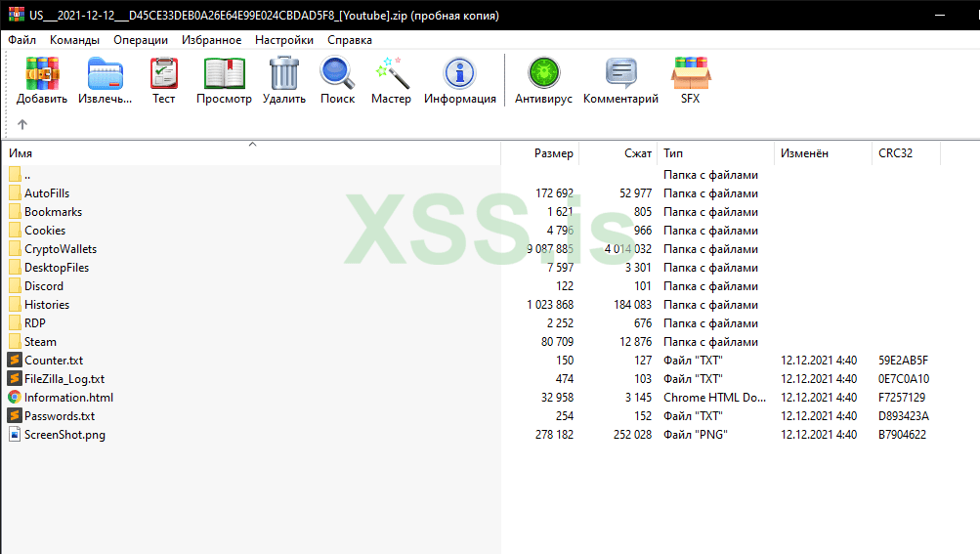Click CRC32 value 59E2AB5F

(903, 361)
